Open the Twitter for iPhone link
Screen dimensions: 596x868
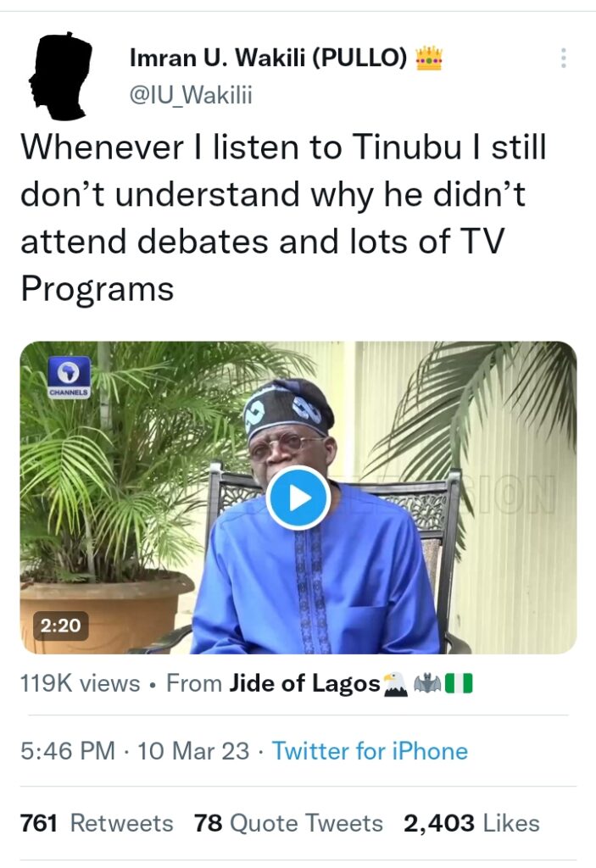pyautogui.click(x=370, y=751)
